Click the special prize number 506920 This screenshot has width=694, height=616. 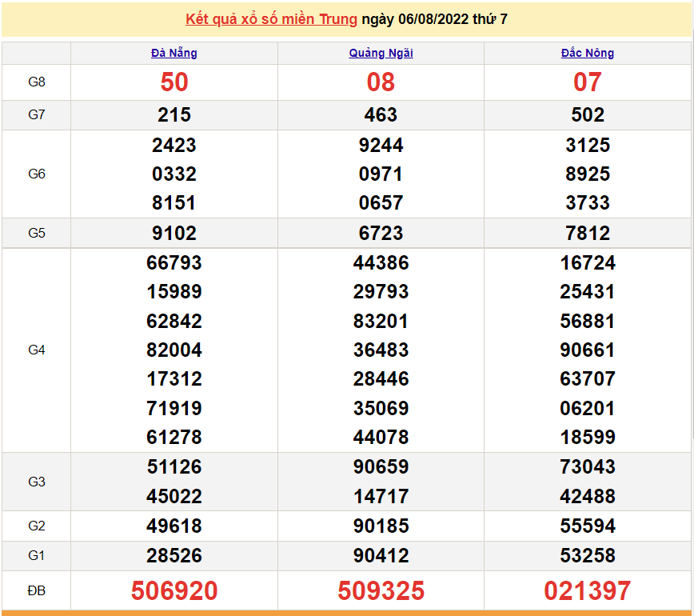point(174,591)
